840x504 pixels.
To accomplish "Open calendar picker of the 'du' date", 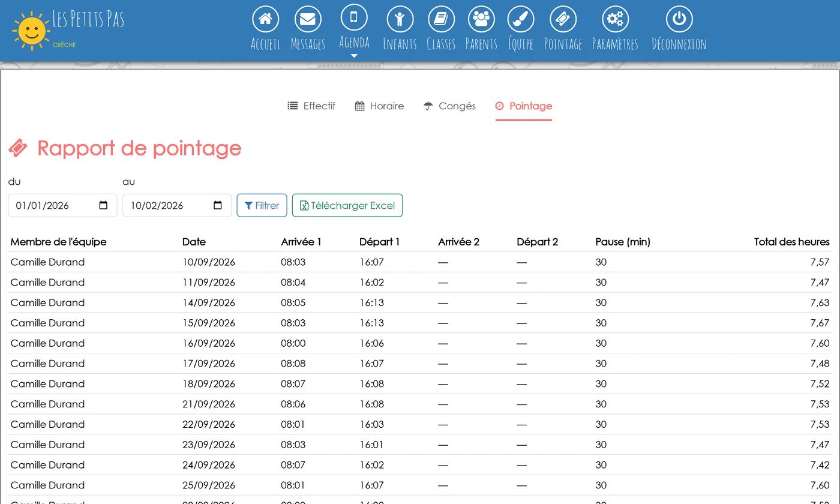I will 103,205.
